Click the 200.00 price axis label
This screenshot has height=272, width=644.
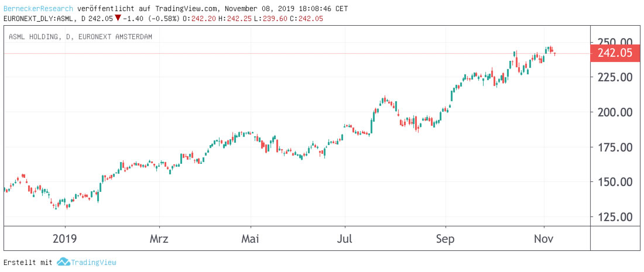[614, 112]
